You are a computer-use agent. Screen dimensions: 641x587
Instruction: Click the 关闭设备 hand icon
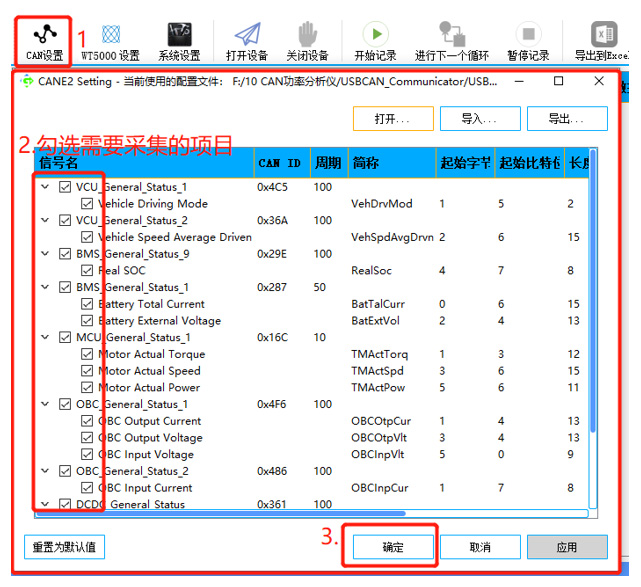pyautogui.click(x=307, y=34)
